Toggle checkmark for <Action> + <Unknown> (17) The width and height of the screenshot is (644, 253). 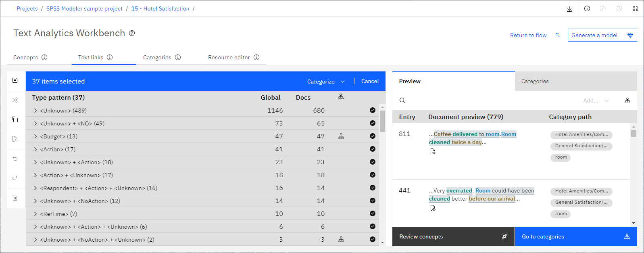(x=373, y=175)
